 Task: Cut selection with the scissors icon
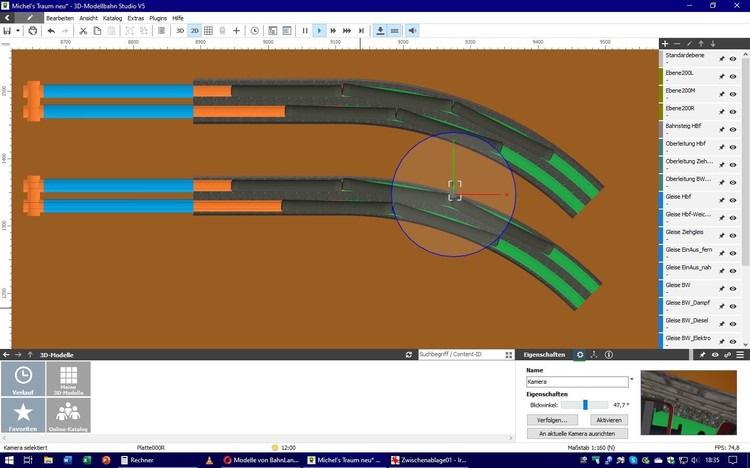coord(83,31)
